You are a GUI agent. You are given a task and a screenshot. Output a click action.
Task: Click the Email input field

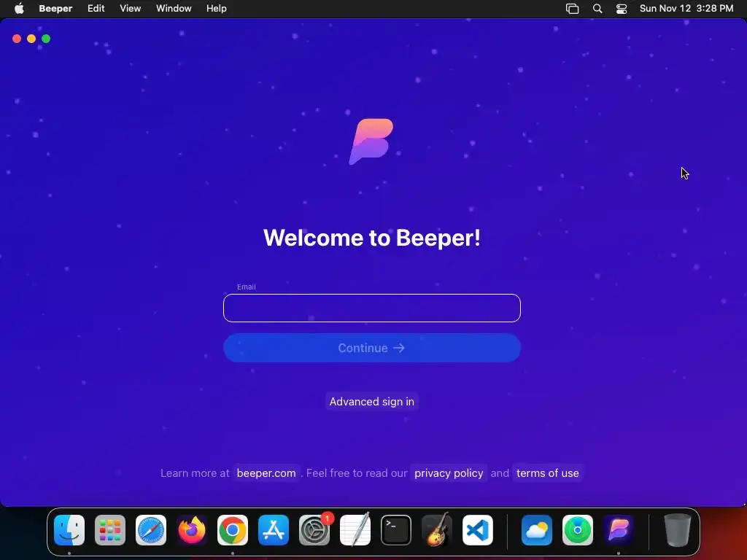371,308
